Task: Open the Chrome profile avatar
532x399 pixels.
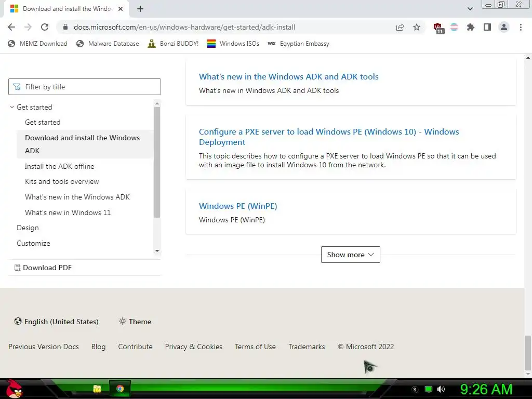Action: coord(504,27)
